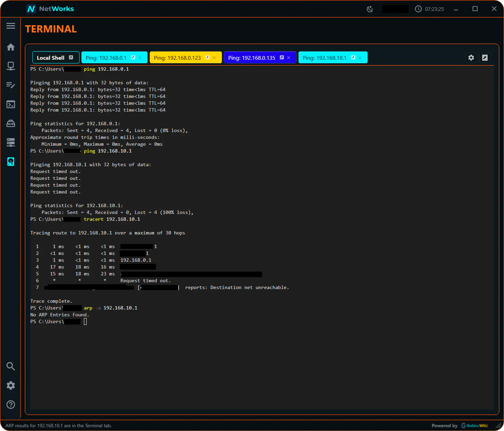Open the search icon in sidebar

pyautogui.click(x=11, y=366)
